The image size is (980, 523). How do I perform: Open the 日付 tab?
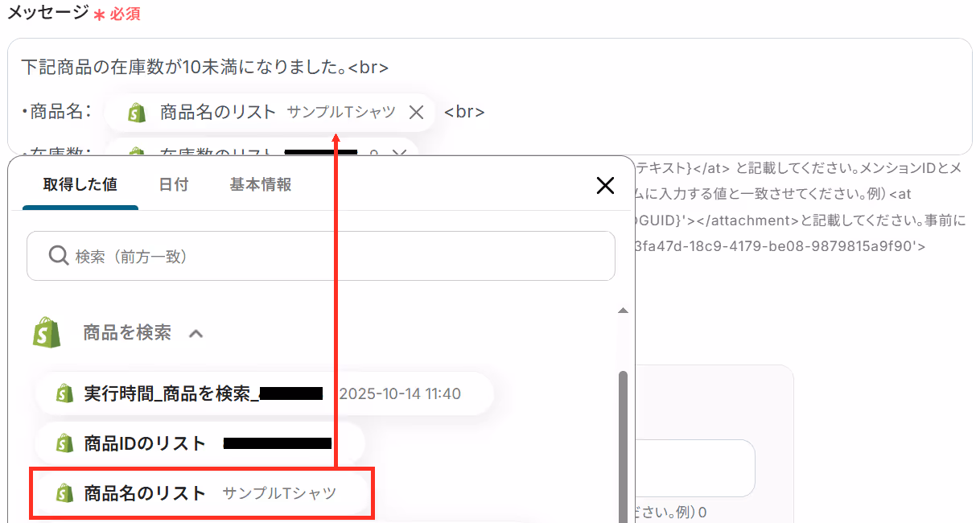(174, 184)
